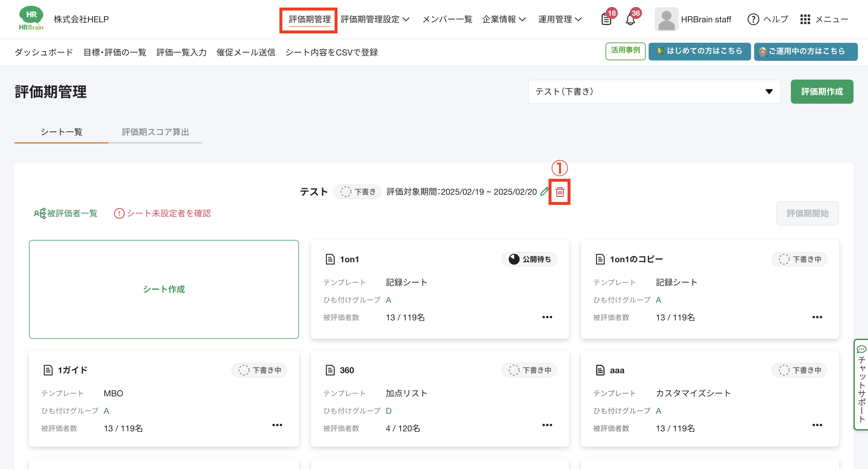Open more options on 1on1 card

(547, 317)
